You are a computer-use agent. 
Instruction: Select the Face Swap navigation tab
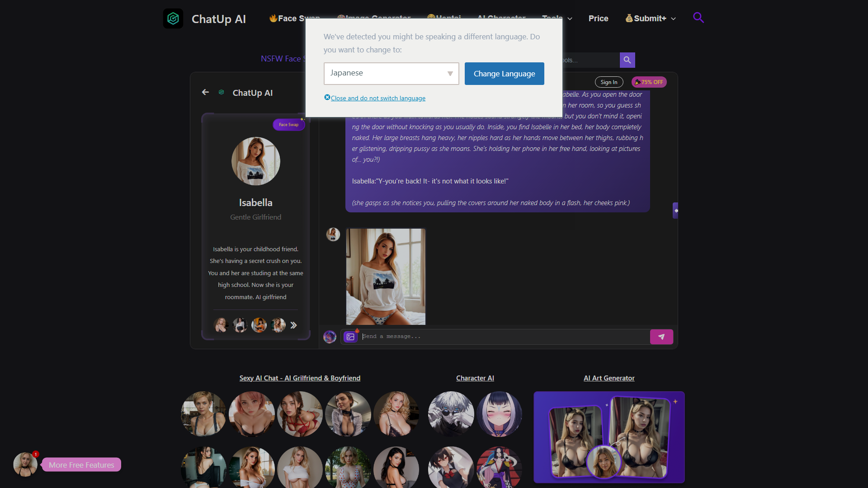[295, 18]
